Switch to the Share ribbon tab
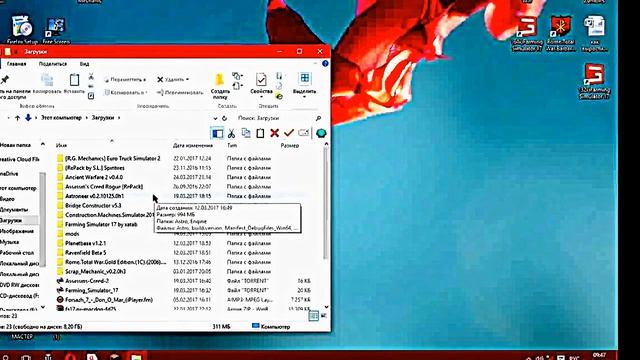The height and width of the screenshot is (360, 640). coord(53,64)
